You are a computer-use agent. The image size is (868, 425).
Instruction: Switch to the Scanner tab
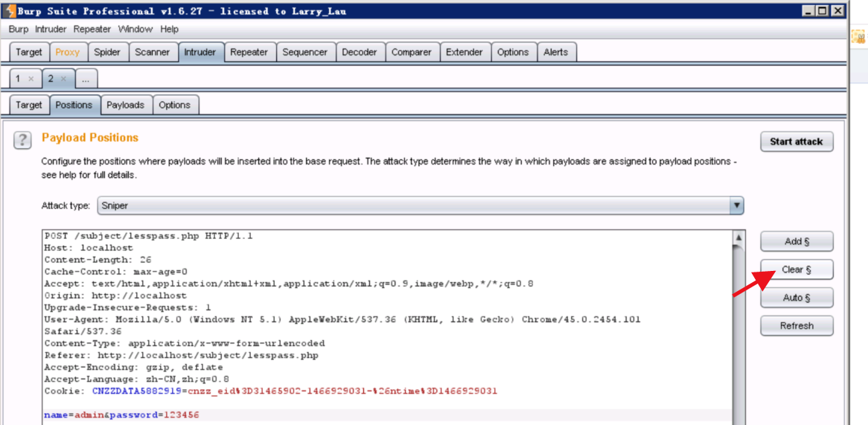click(x=153, y=52)
